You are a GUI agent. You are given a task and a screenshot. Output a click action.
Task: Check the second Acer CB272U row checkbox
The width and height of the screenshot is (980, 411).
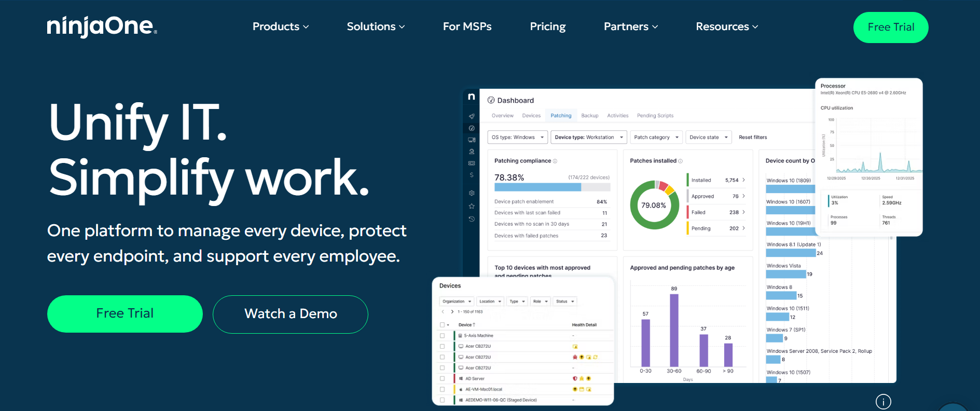(x=443, y=357)
